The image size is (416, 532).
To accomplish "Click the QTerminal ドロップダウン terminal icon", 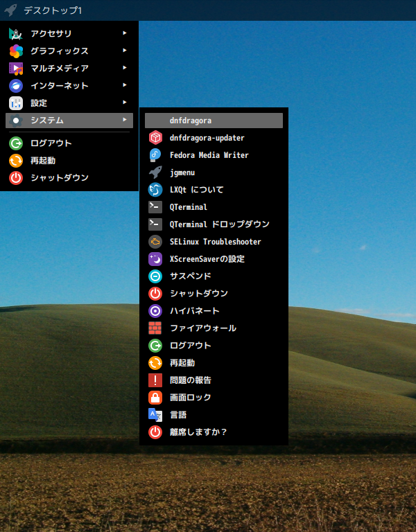I will click(x=155, y=224).
